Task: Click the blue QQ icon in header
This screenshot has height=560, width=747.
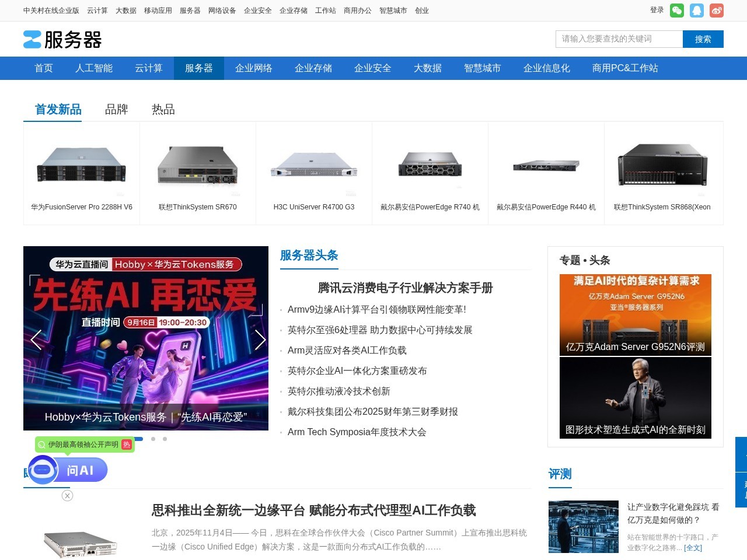Action: [696, 10]
